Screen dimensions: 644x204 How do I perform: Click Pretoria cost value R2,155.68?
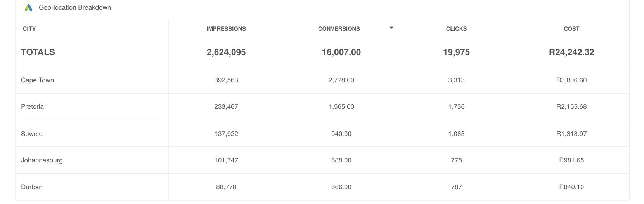coord(571,107)
